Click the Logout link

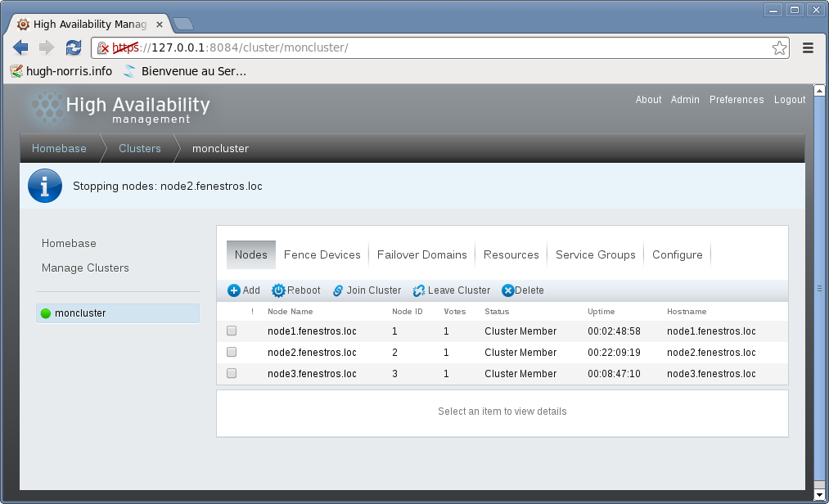(790, 100)
